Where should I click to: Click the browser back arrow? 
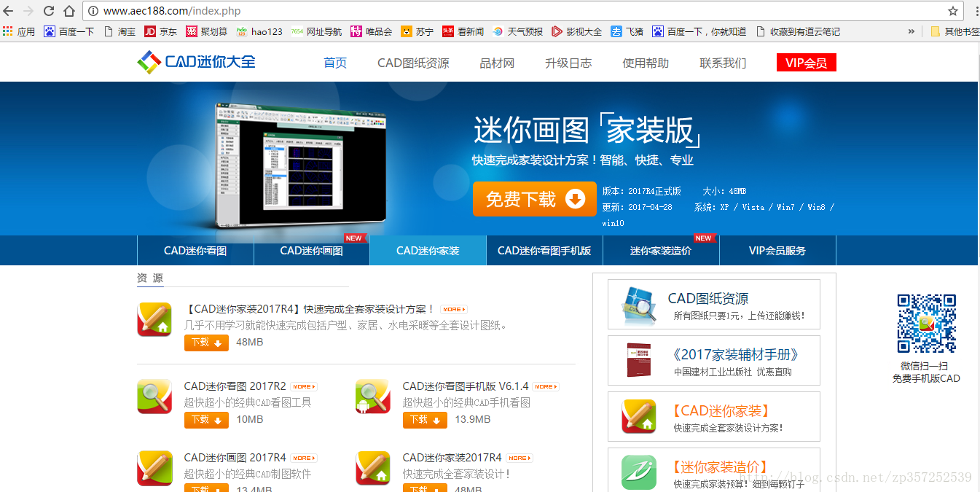click(x=9, y=11)
